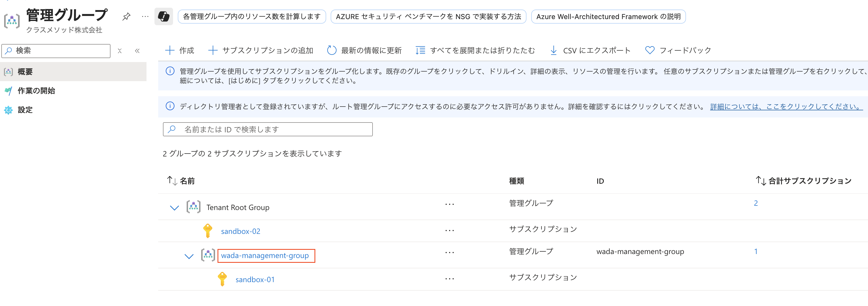Click the フィードバック label

(685, 51)
